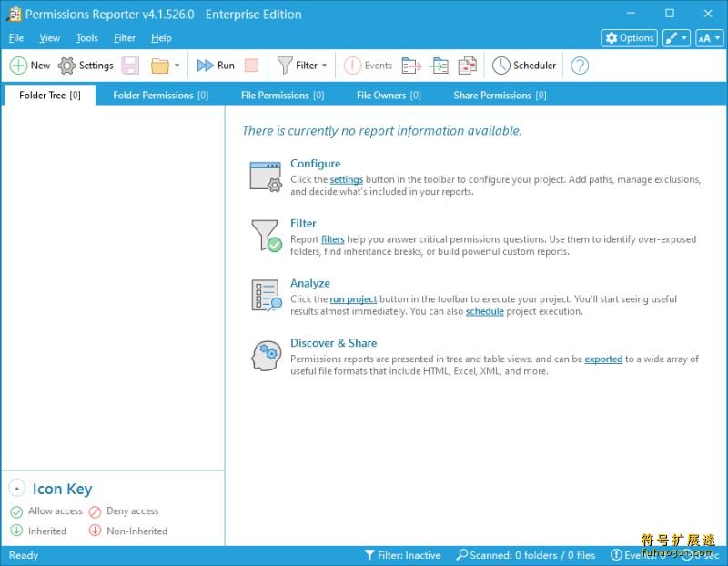
Task: Click the New project toolbar button
Action: [x=30, y=66]
